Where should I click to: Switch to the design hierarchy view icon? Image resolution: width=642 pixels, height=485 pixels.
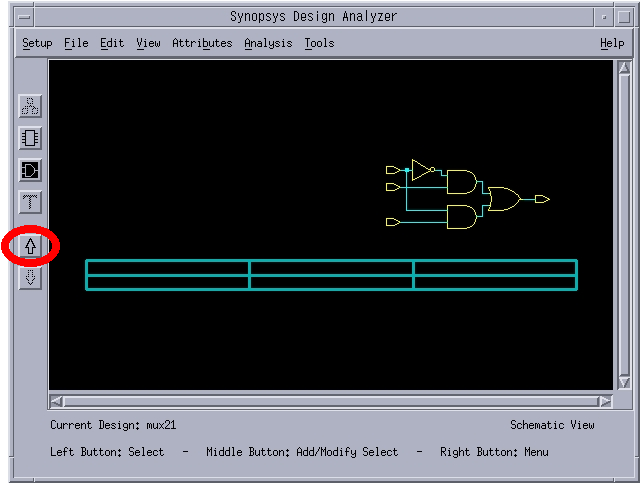[30, 106]
